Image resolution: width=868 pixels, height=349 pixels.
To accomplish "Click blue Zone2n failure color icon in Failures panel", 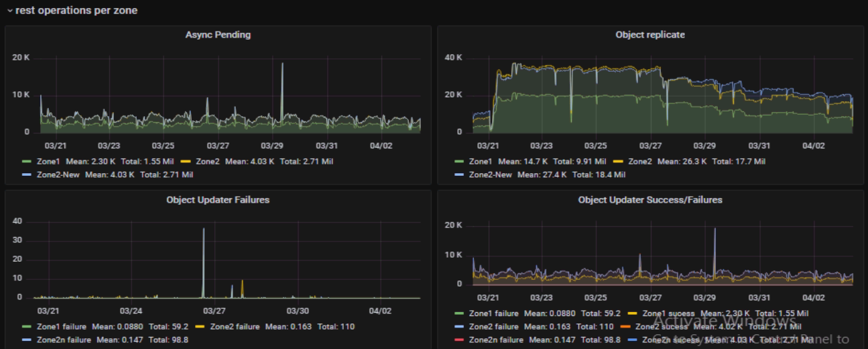I will point(27,340).
